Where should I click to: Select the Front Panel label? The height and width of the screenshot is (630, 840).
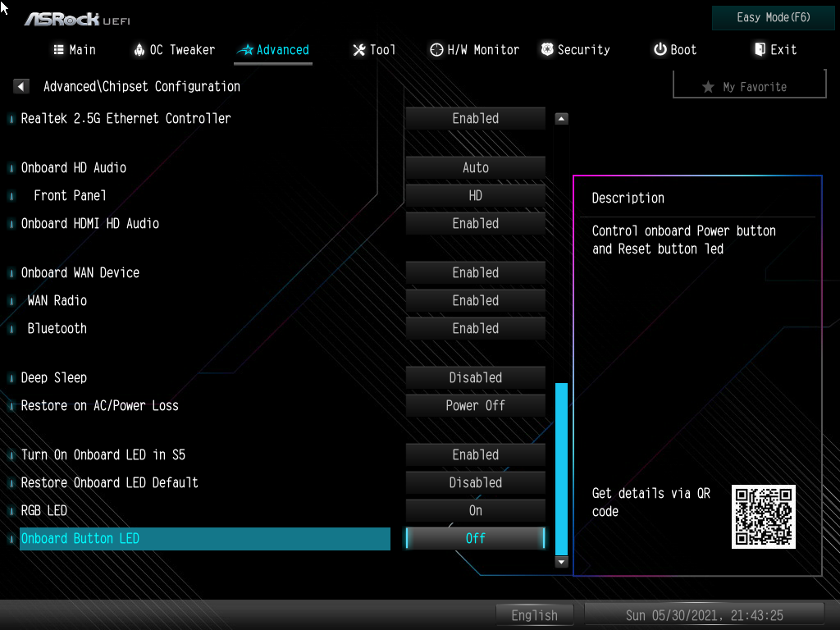71,195
